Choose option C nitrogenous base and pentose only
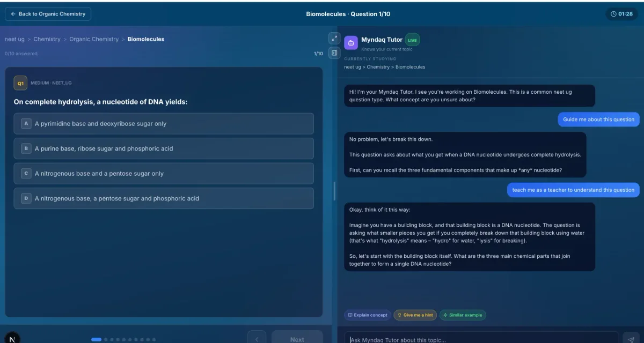 (x=164, y=174)
